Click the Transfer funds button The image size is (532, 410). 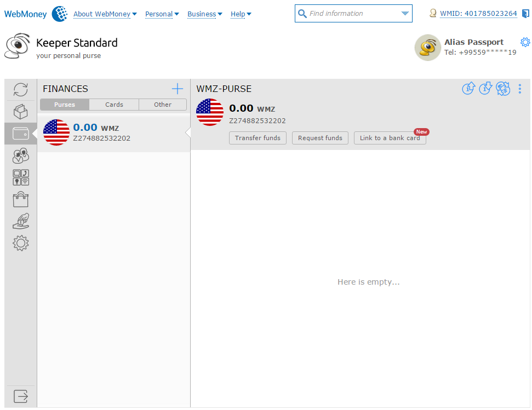(258, 138)
